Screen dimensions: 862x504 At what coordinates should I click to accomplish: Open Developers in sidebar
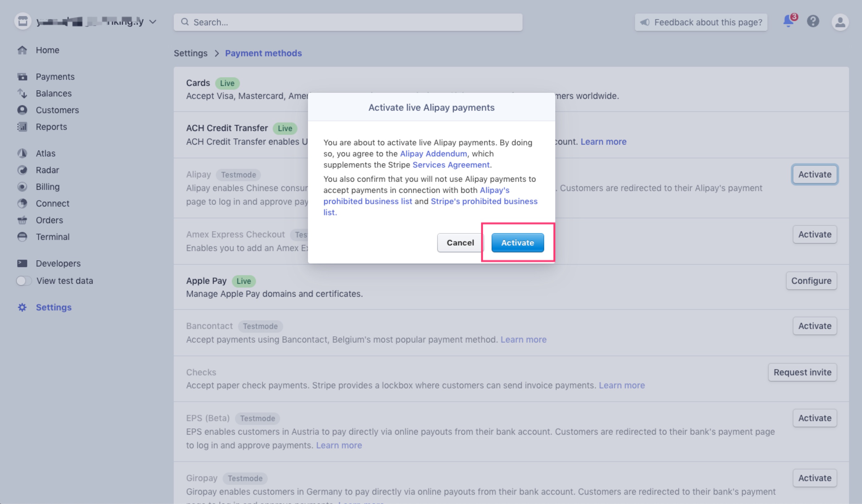point(58,263)
